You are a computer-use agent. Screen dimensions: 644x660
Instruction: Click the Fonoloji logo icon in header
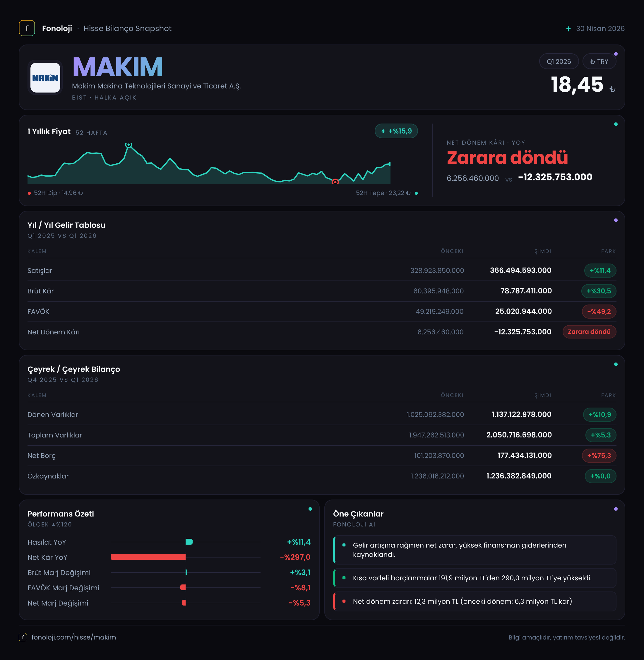[27, 28]
